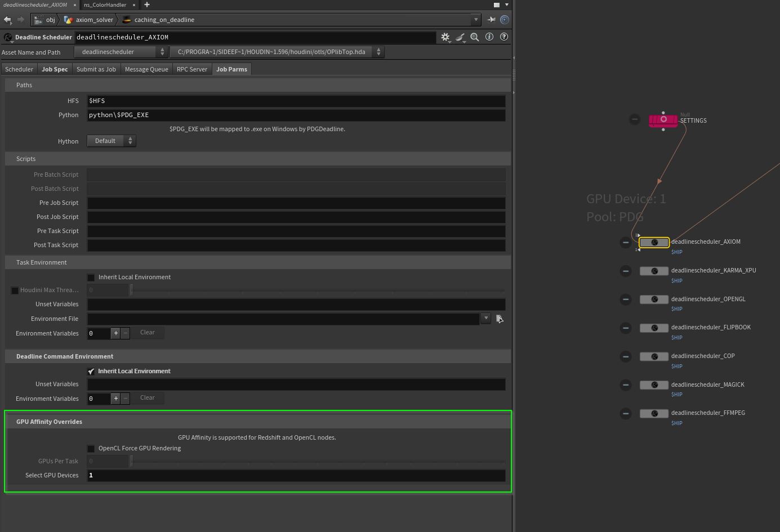
Task: Click the back navigation arrow
Action: tap(8, 20)
